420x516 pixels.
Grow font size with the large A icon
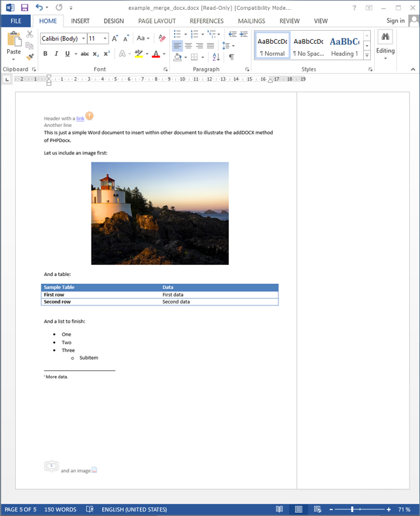pyautogui.click(x=115, y=39)
